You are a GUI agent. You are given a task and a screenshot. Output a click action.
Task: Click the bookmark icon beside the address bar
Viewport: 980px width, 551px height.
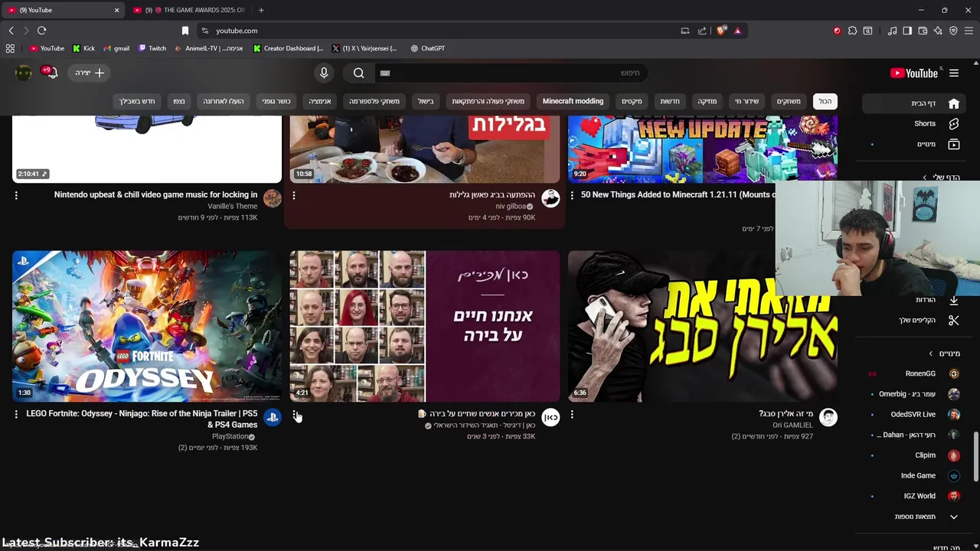[x=185, y=31]
